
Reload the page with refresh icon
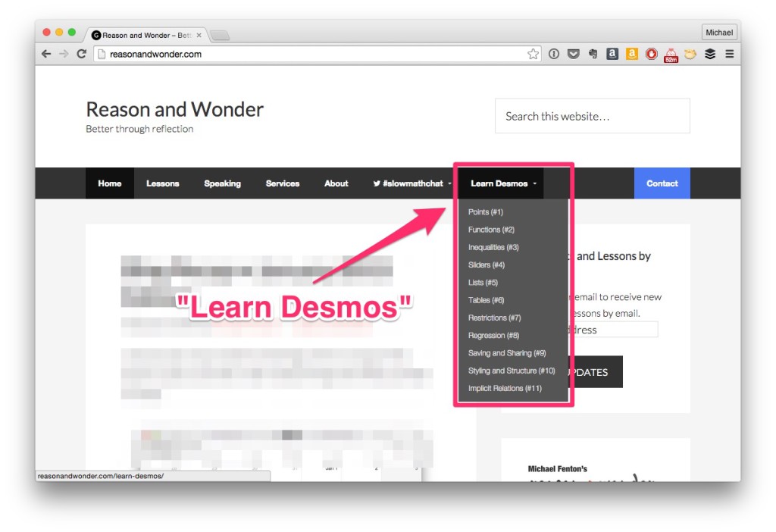point(82,54)
